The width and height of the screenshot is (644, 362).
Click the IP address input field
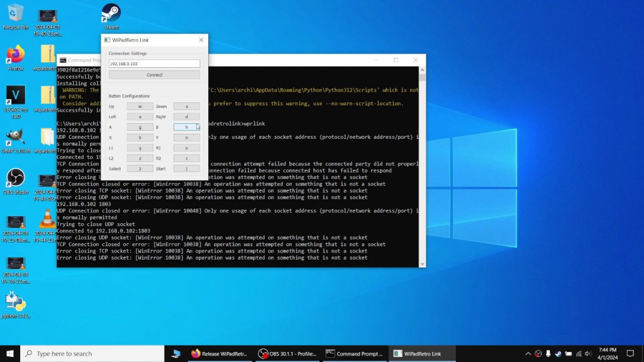pos(154,63)
